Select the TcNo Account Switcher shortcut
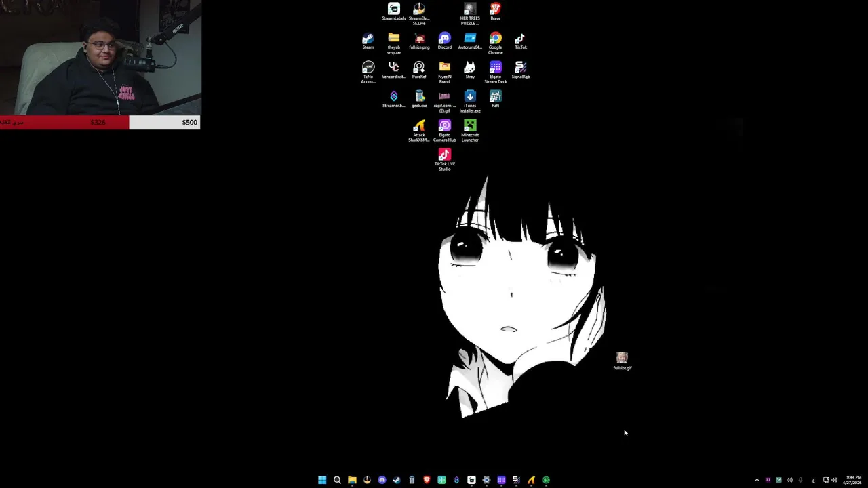The image size is (868, 488). click(x=368, y=73)
